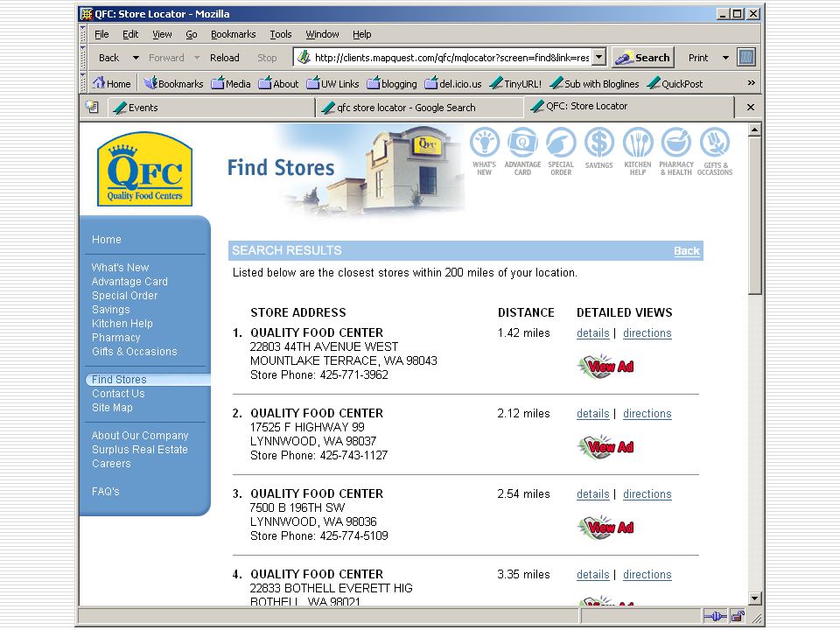Click the Search toolbar button
This screenshot has width=840, height=630.
[x=642, y=58]
